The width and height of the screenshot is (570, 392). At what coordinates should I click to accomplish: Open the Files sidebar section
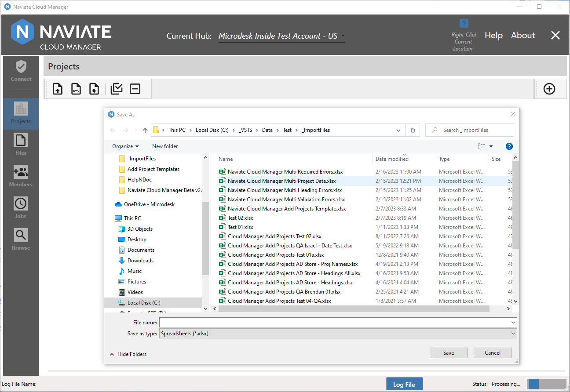21,145
